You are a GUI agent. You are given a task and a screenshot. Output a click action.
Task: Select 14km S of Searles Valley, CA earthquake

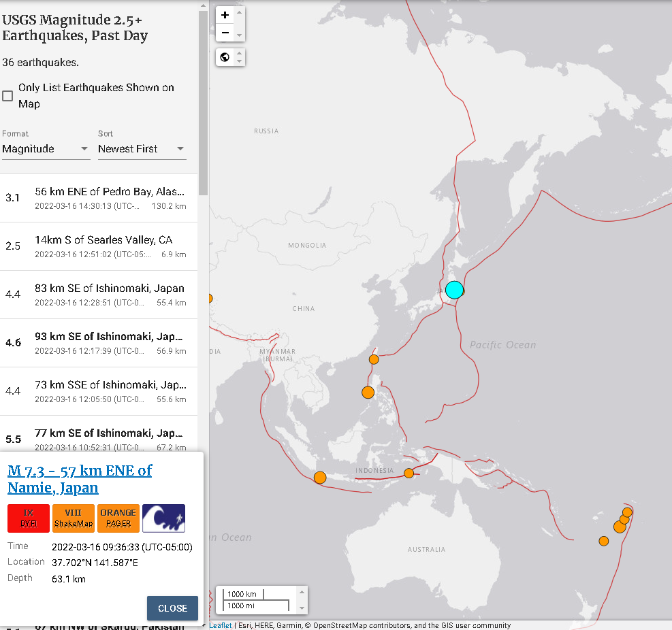99,246
